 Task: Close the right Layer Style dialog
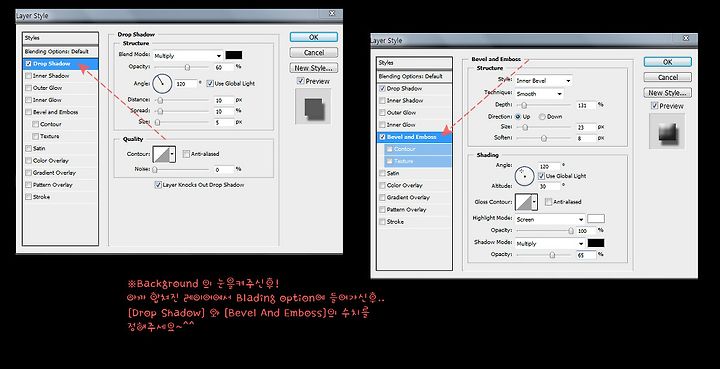(x=686, y=39)
